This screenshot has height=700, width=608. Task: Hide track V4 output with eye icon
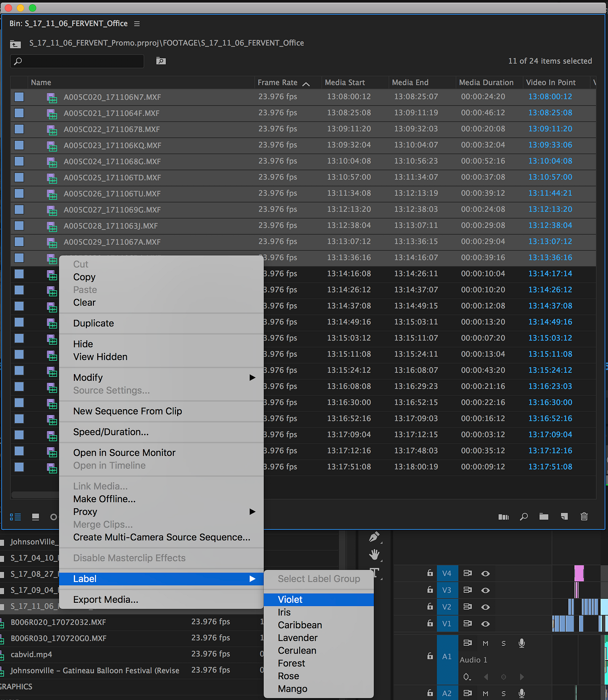(486, 574)
